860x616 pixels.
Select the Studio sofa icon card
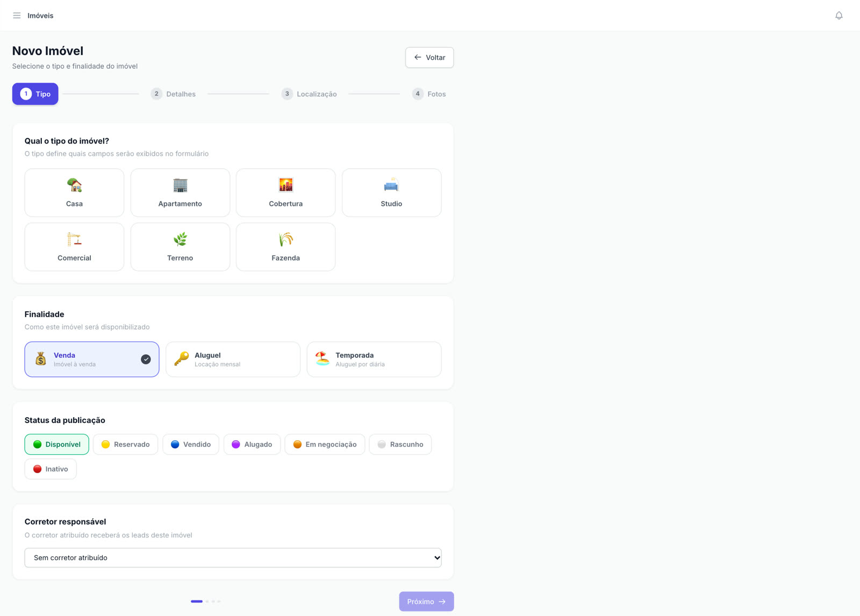coord(391,192)
